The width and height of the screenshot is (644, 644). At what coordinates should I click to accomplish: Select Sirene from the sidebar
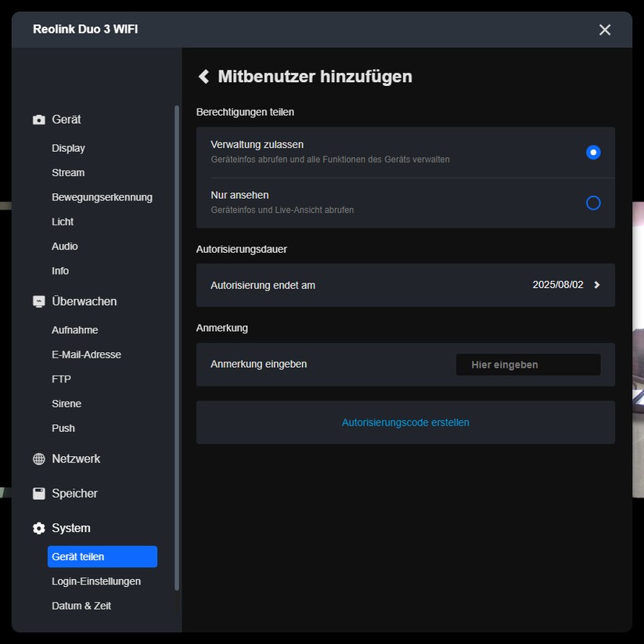pyautogui.click(x=66, y=403)
